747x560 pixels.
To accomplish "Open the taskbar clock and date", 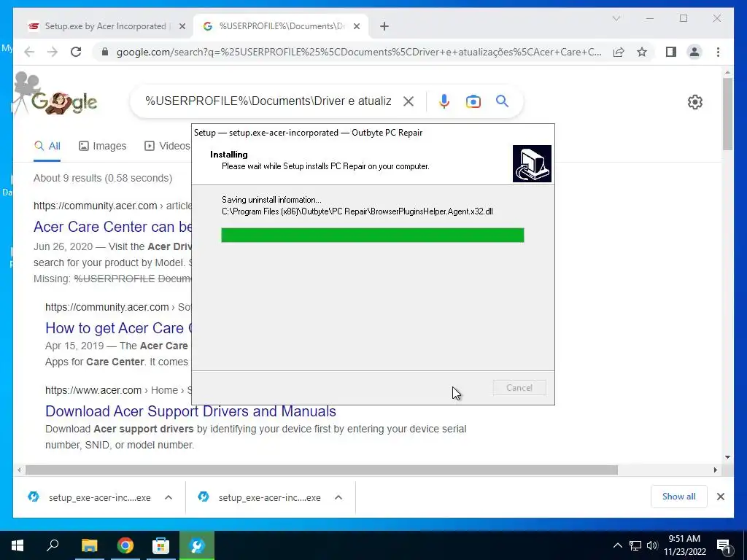I will (684, 545).
